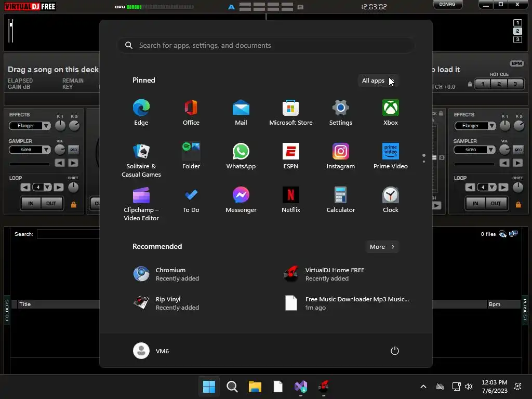Select waveform view 2 in VirtualDJ
532x399 pixels.
[517, 31]
